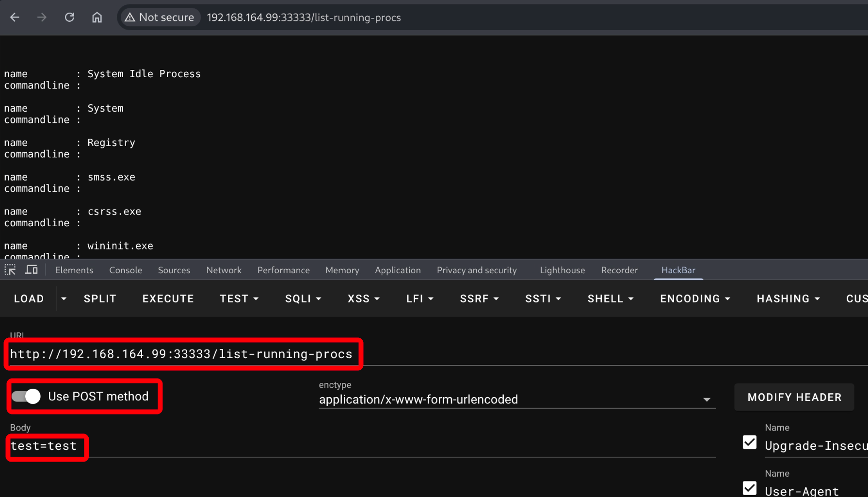The height and width of the screenshot is (497, 868).
Task: Click the EXECUTE button
Action: pos(168,299)
